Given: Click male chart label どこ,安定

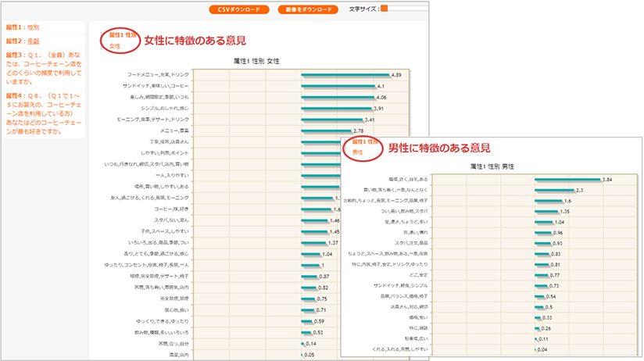Looking at the screenshot, I should (418, 275).
